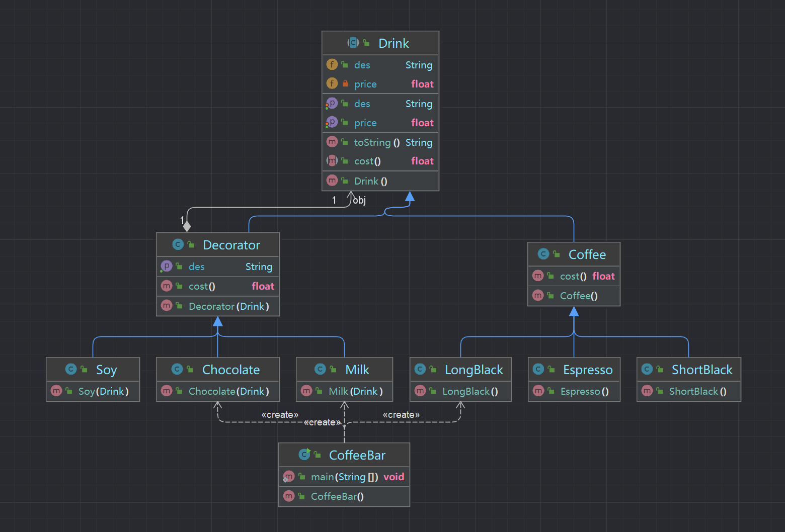Click the class icon beside the Decorator title
This screenshot has height=532, width=785.
pyautogui.click(x=178, y=244)
